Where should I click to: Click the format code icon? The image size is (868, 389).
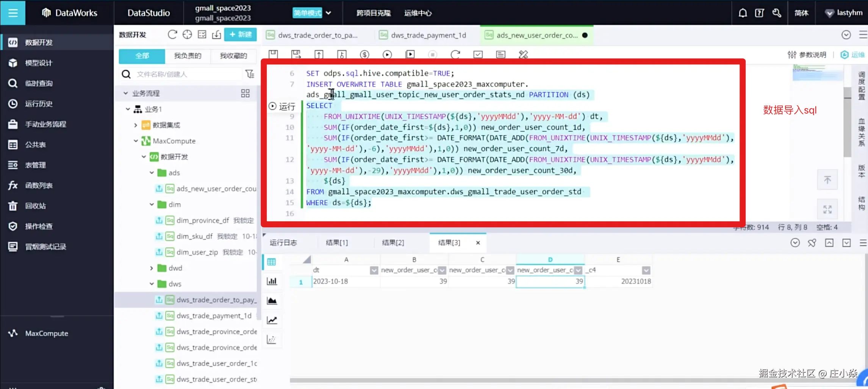click(500, 54)
